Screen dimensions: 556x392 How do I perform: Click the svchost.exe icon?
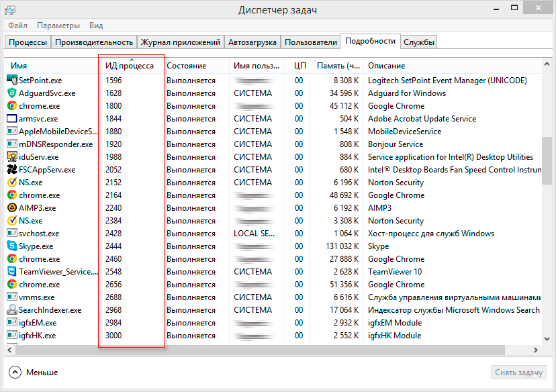[12, 233]
